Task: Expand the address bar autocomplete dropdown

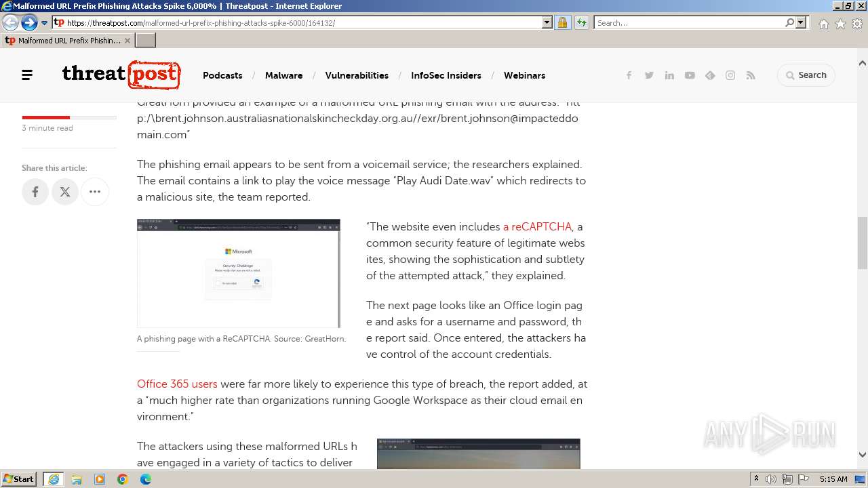Action: 547,22
